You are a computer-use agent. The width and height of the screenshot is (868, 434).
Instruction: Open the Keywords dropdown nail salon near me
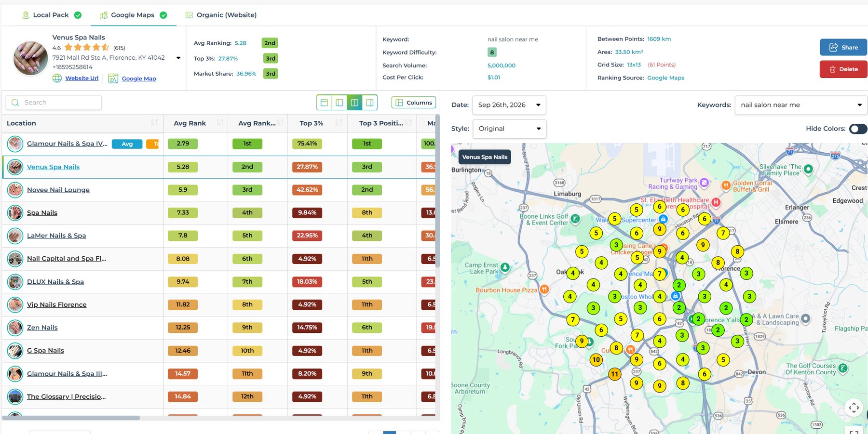tap(801, 105)
